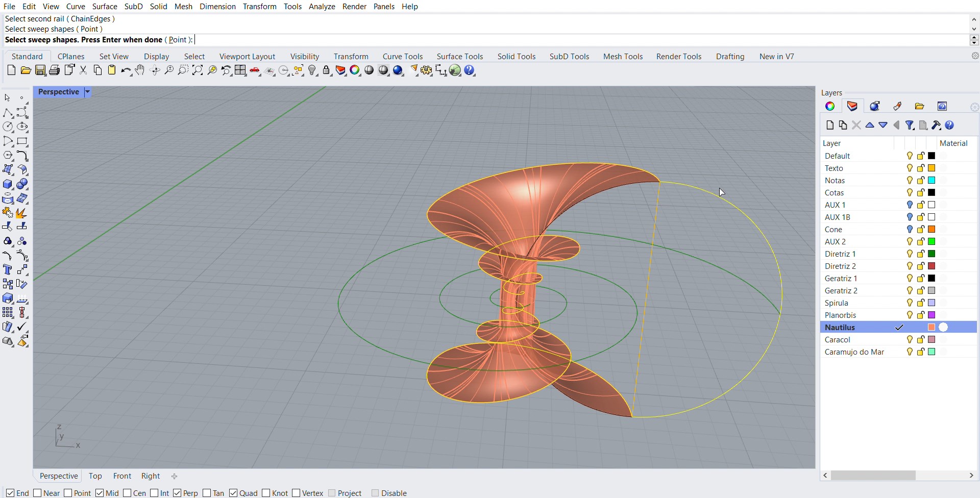Click the Material column header
This screenshot has height=498, width=980.
coord(953,143)
